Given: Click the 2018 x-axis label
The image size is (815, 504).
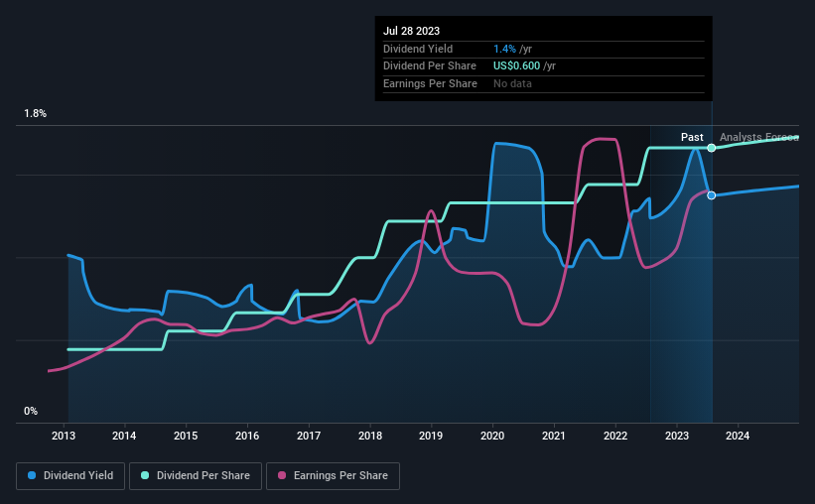Looking at the screenshot, I should tap(370, 436).
